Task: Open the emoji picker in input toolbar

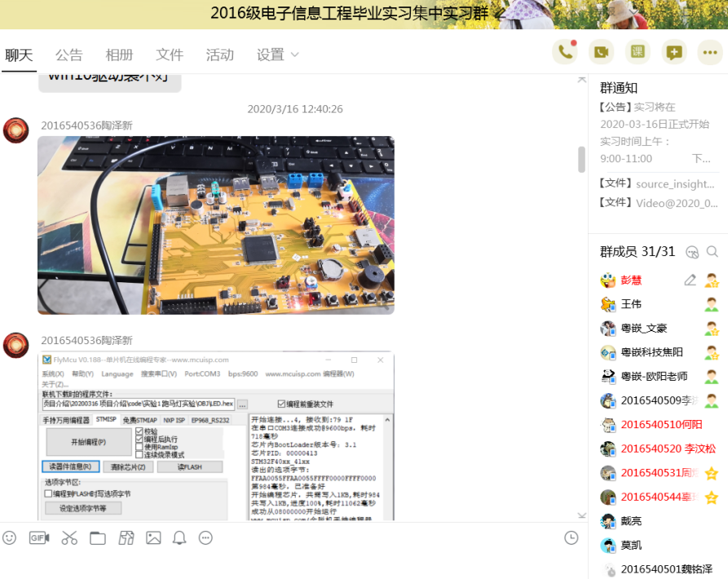Action: tap(10, 537)
